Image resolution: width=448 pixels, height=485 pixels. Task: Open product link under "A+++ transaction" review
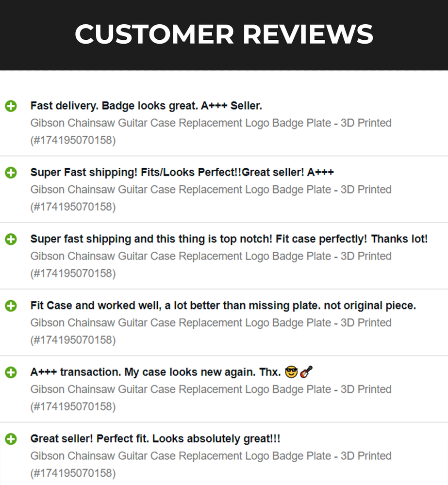211,389
